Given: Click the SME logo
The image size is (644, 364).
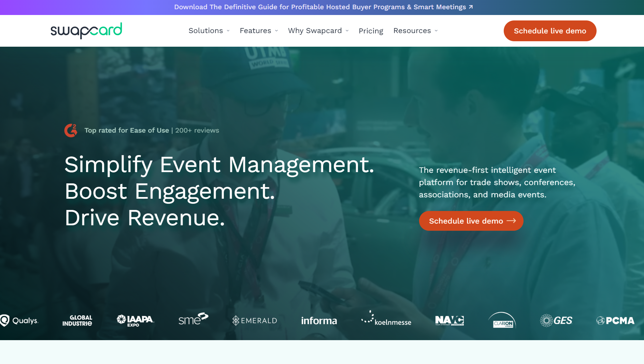Looking at the screenshot, I should (x=194, y=319).
